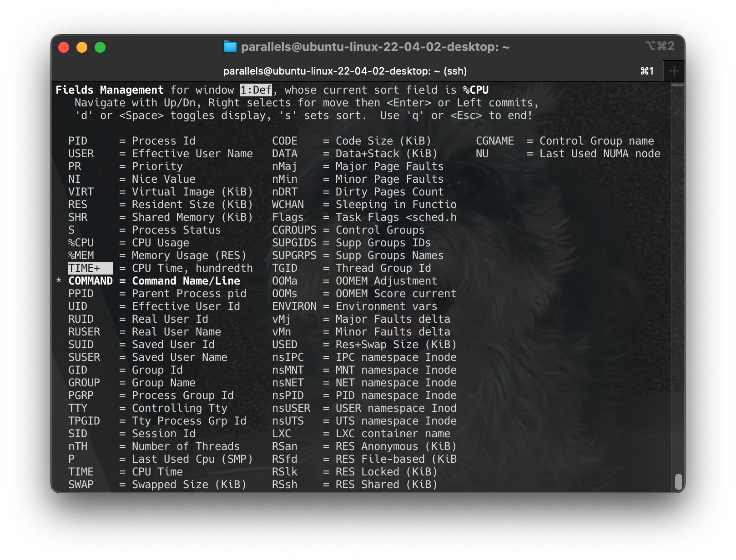
Task: Select the ssh session tab
Action: [345, 71]
